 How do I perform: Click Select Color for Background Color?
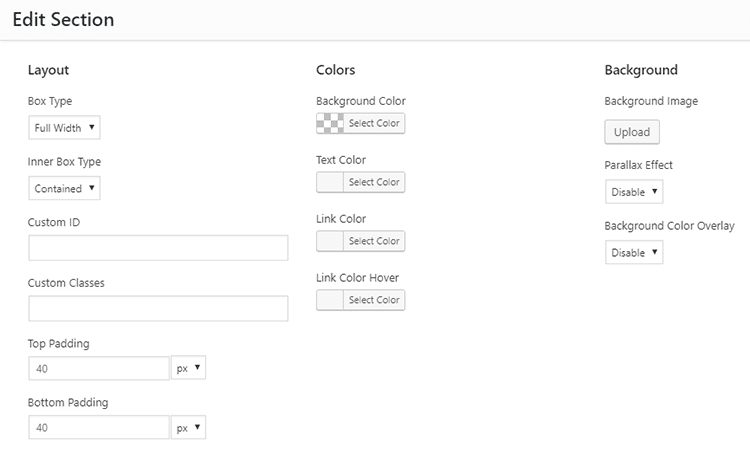point(374,123)
